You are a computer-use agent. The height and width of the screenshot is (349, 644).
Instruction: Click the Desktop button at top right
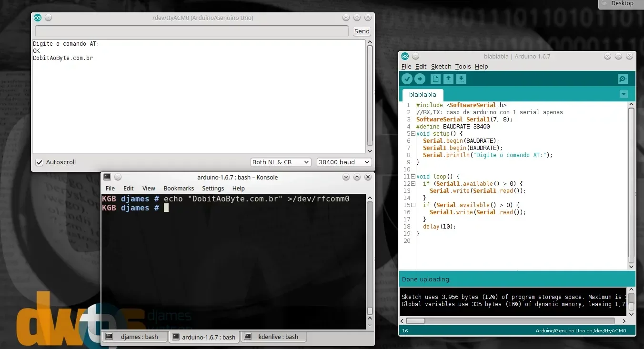(621, 4)
